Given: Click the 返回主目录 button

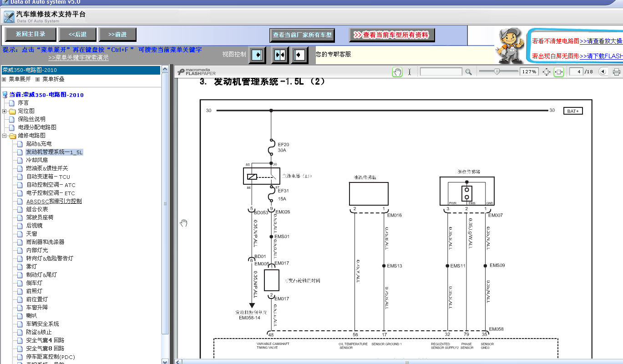Looking at the screenshot, I should click(x=31, y=34).
